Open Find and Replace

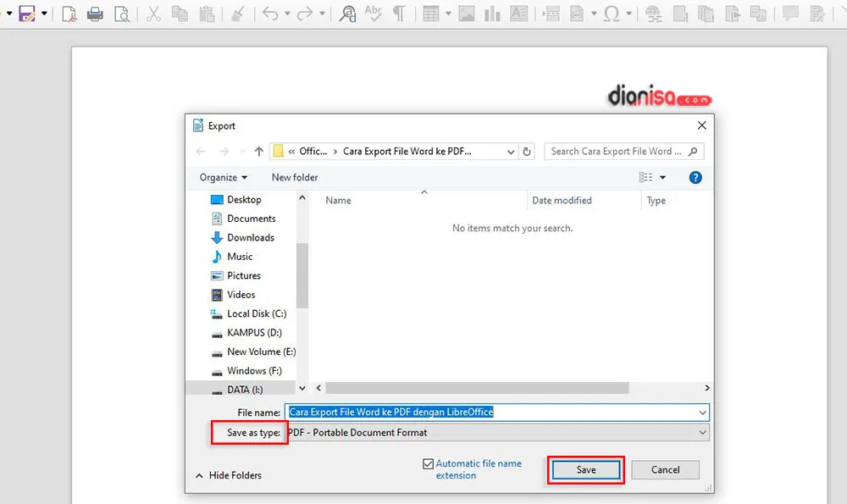[x=347, y=14]
